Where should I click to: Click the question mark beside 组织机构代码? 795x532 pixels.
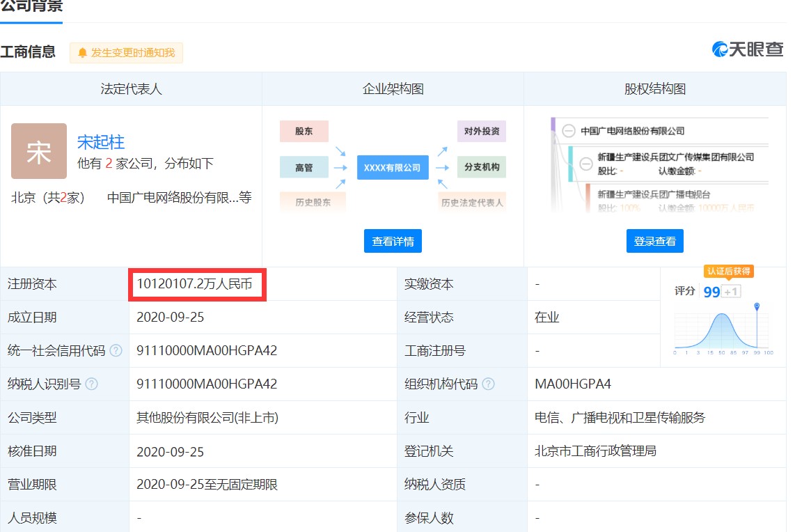click(487, 384)
